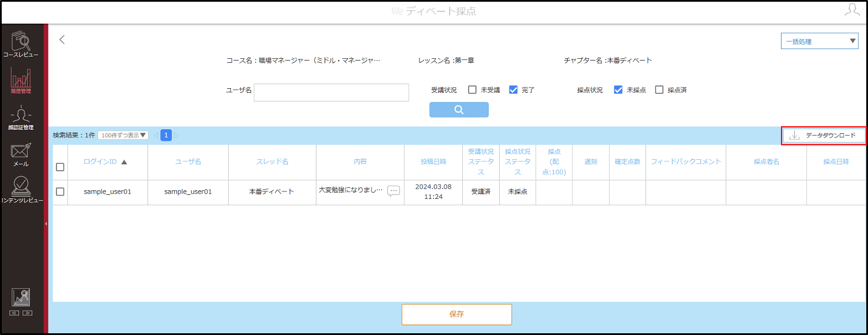The image size is (868, 335).
Task: Click the 検索結果:1件 label
Action: tap(74, 135)
